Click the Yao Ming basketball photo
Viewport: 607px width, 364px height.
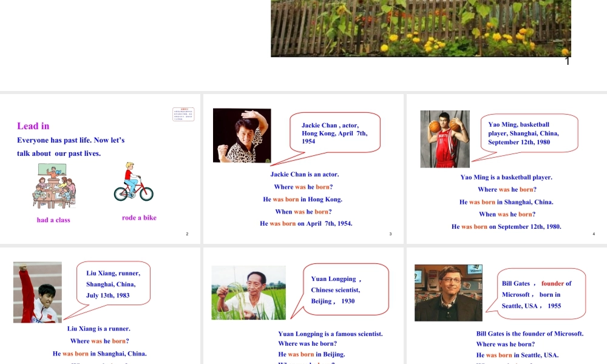[445, 139]
